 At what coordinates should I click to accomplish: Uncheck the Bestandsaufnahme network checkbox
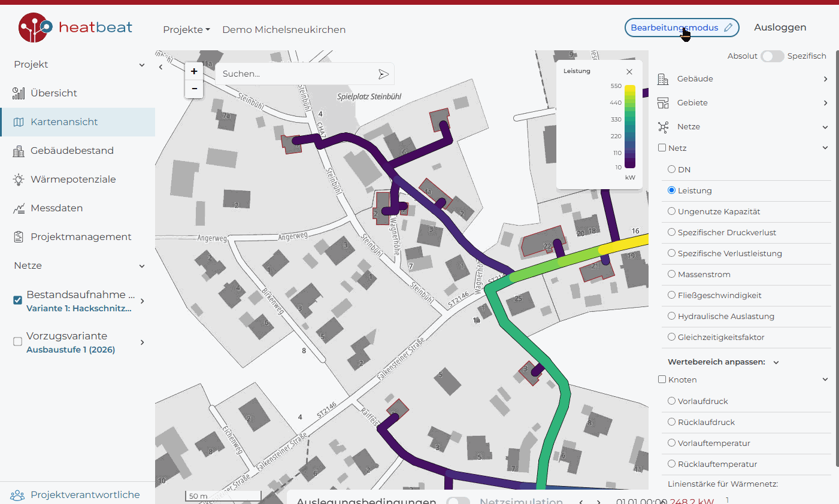(x=18, y=300)
